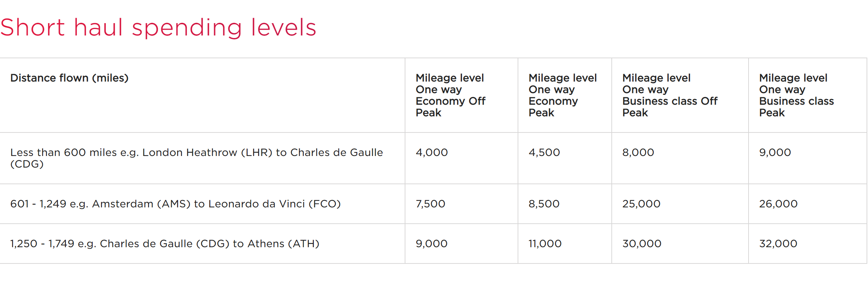The width and height of the screenshot is (868, 287).
Task: Click the 7,500 mileage value
Action: [x=430, y=204]
